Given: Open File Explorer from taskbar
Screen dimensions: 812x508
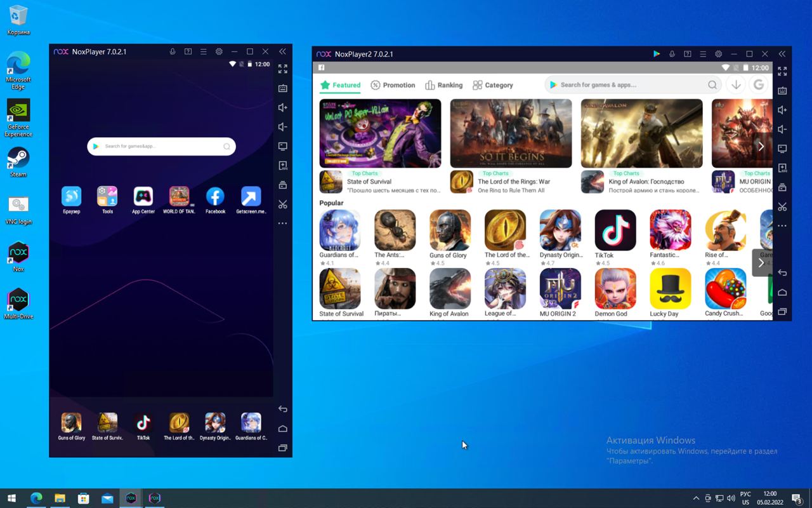Looking at the screenshot, I should (60, 498).
